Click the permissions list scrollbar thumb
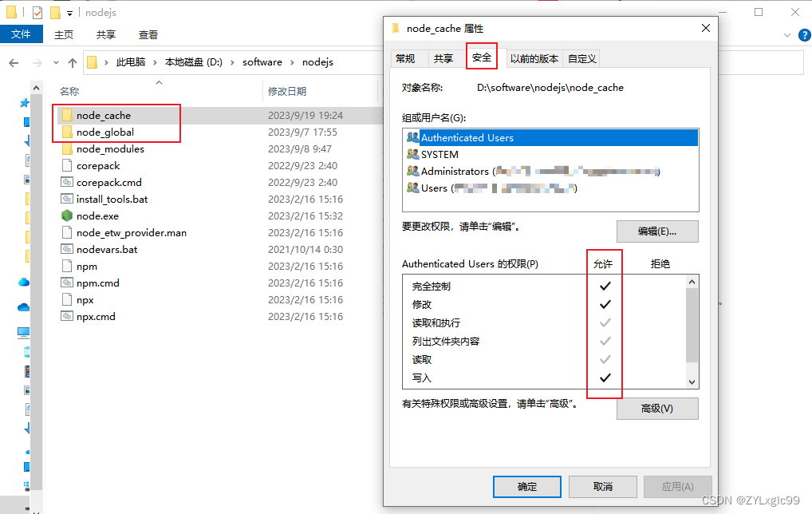This screenshot has height=514, width=812. 692,326
